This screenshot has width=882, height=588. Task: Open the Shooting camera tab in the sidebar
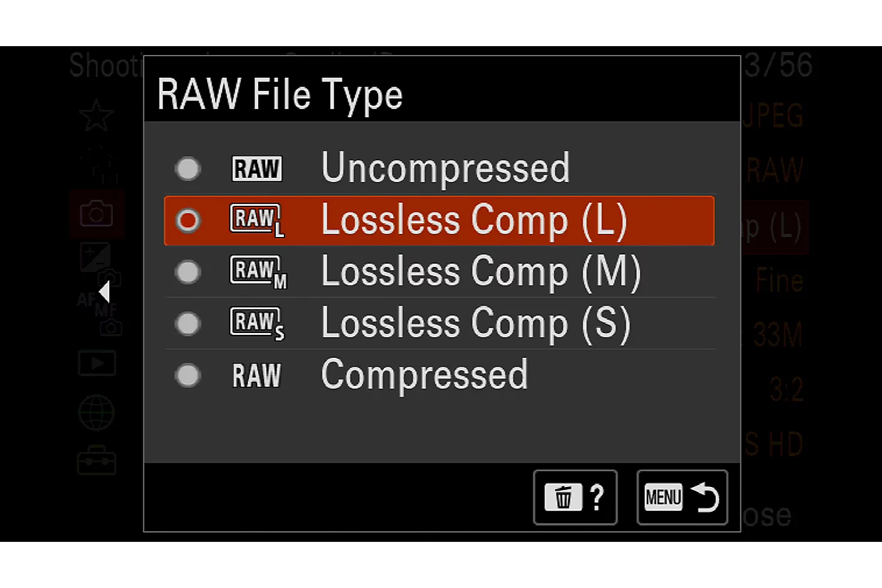[97, 214]
